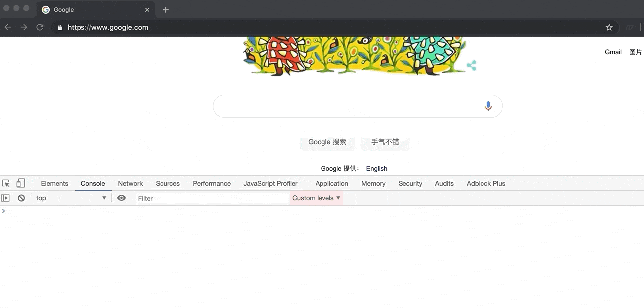Click the voice search microphone icon
Viewport: 644px width, 308px height.
(x=488, y=106)
